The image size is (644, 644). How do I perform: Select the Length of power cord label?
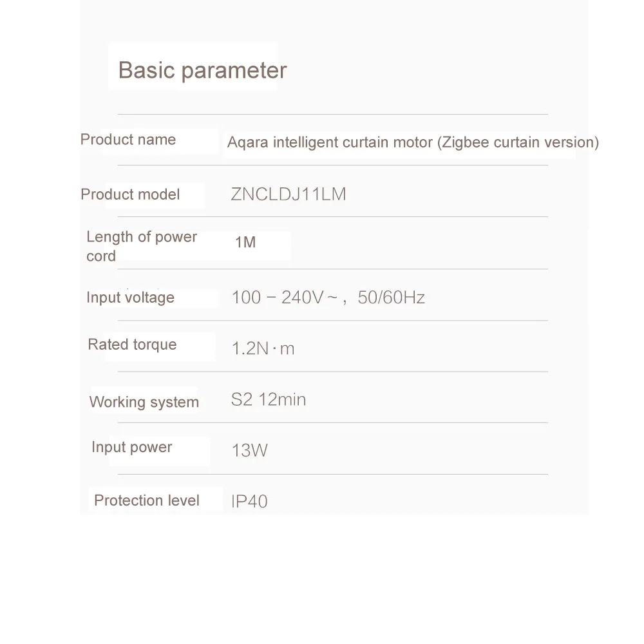click(x=142, y=247)
